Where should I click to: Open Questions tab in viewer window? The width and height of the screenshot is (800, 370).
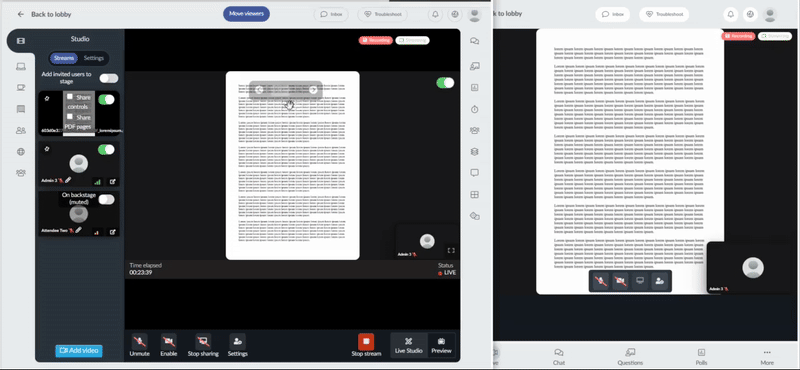630,357
